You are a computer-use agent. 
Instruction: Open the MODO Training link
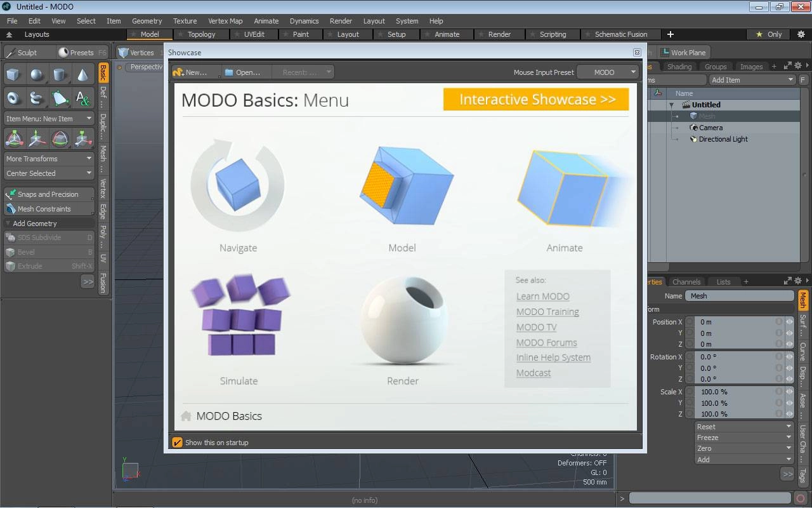click(x=547, y=312)
